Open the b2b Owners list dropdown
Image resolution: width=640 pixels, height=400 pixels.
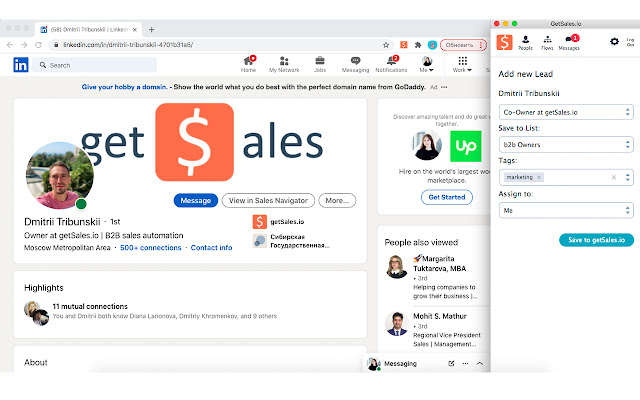point(566,144)
